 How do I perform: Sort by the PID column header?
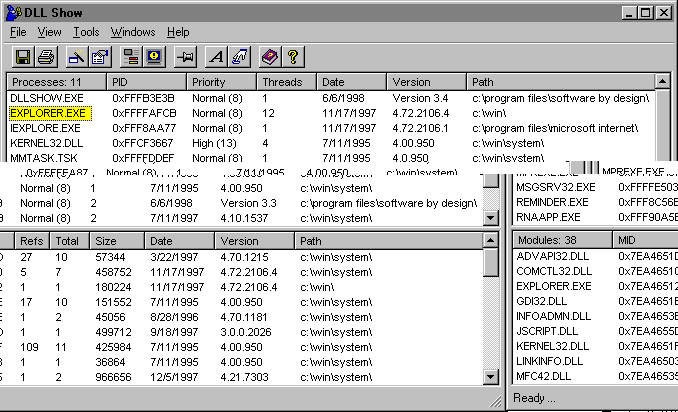tap(147, 82)
